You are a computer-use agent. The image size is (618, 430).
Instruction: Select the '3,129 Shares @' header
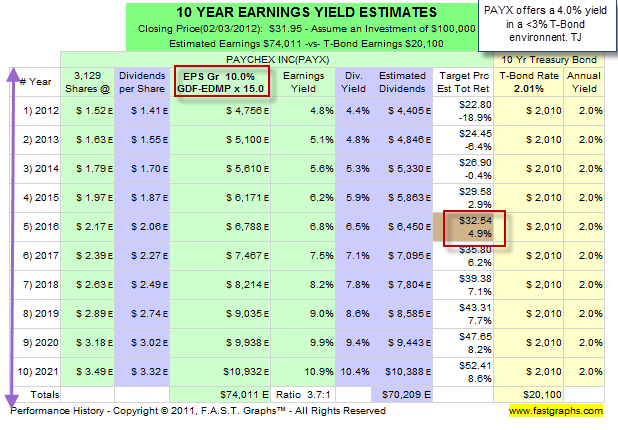pos(87,82)
